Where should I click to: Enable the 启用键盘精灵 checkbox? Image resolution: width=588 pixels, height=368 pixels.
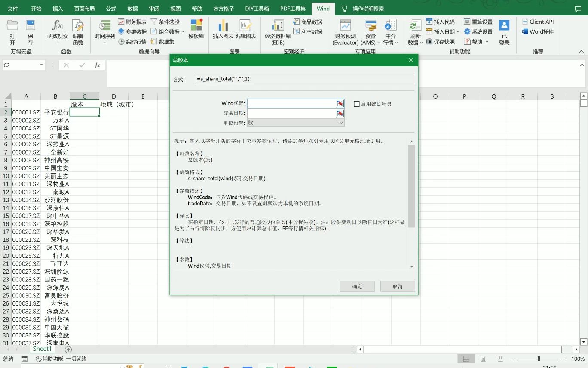click(356, 103)
